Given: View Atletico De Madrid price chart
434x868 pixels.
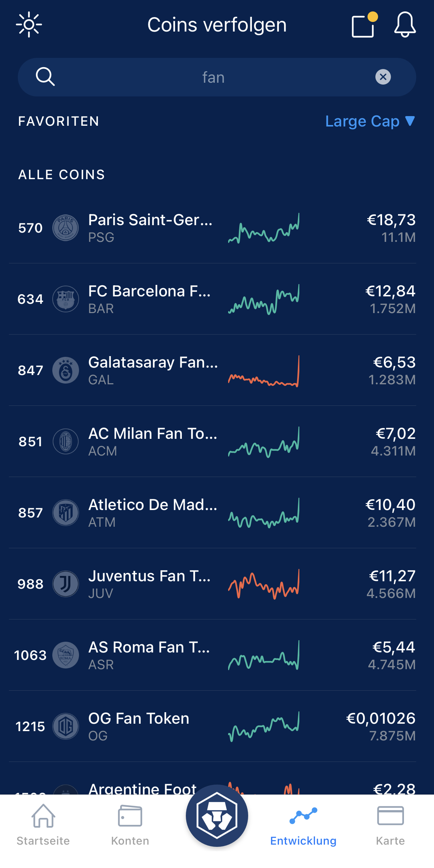Looking at the screenshot, I should (x=263, y=513).
